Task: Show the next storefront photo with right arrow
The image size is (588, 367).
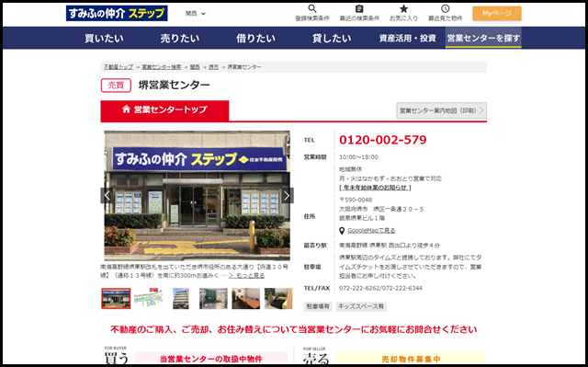Action: (x=288, y=196)
